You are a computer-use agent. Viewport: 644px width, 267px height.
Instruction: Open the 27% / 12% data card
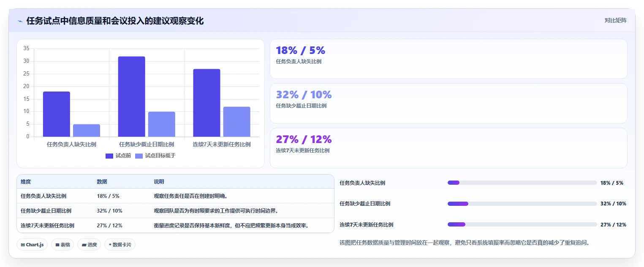pos(448,148)
